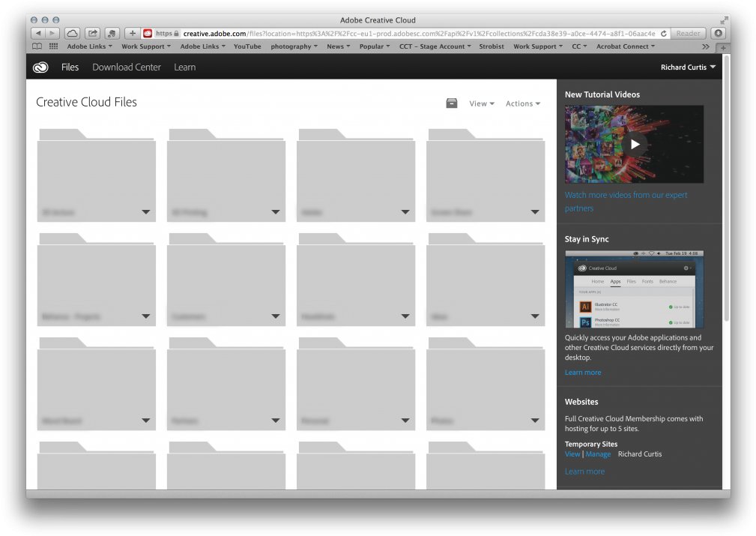Open iCloud Tabs button in toolbar

[x=73, y=33]
